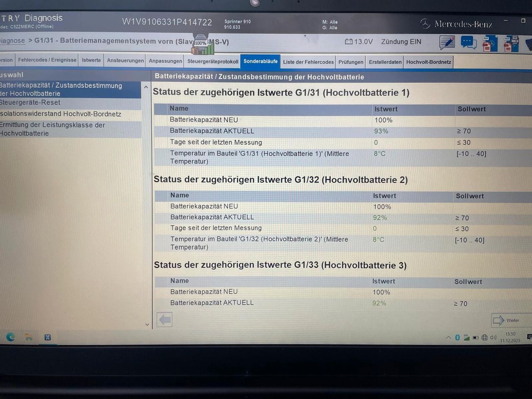The height and width of the screenshot is (399, 532).
Task: Click the network signal tray icon
Action: pyautogui.click(x=467, y=338)
